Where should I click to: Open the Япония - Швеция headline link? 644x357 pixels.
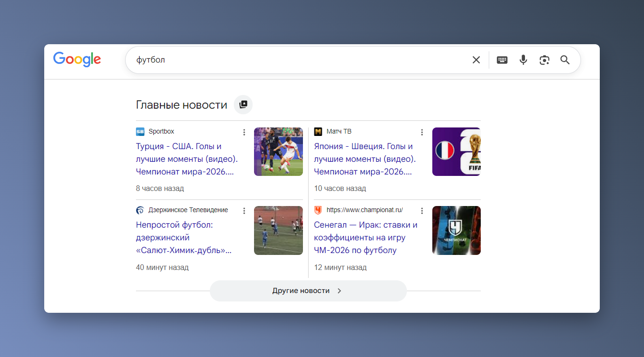pos(365,159)
